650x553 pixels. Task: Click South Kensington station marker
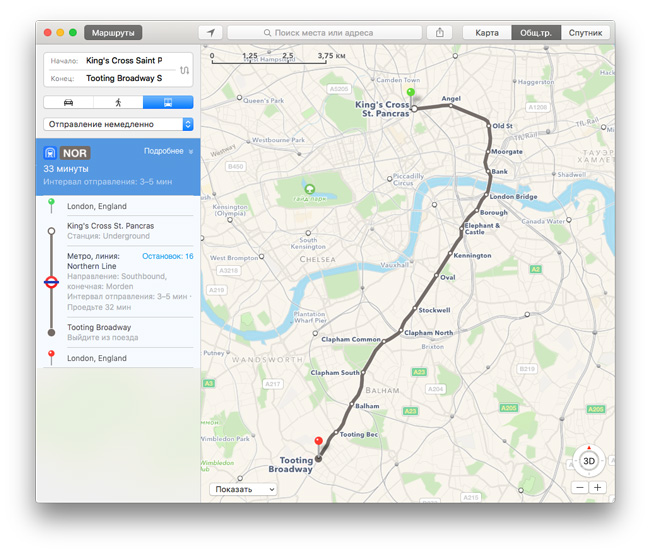308,233
